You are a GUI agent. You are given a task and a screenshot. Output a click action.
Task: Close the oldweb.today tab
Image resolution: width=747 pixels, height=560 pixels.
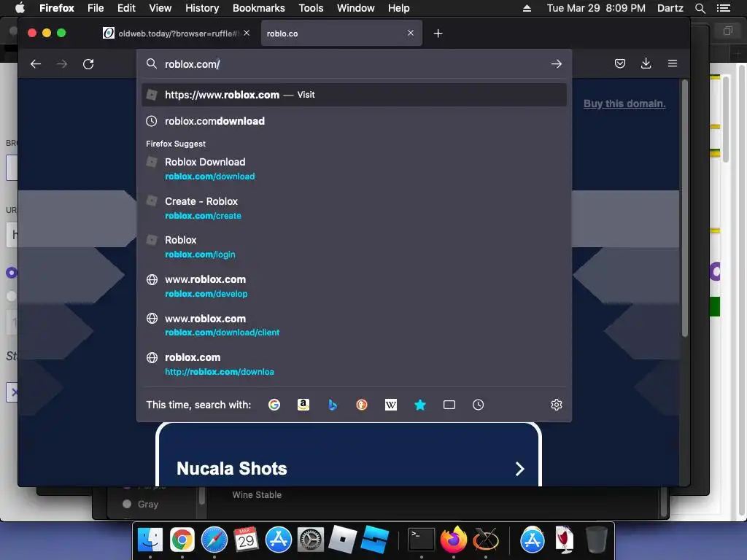click(247, 33)
